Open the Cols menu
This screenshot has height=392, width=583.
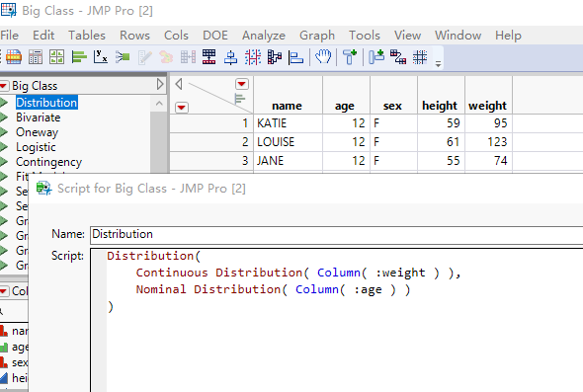(x=176, y=36)
